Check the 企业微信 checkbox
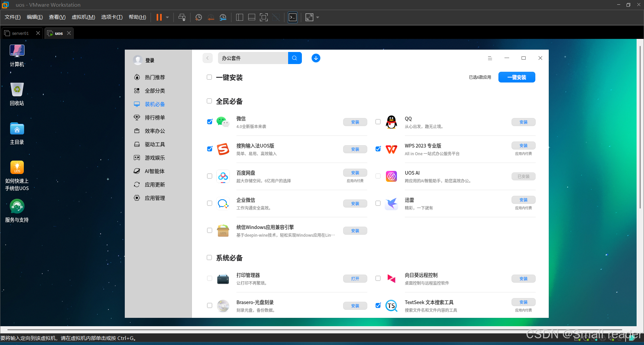Viewport: 644px width, 345px height. point(210,203)
